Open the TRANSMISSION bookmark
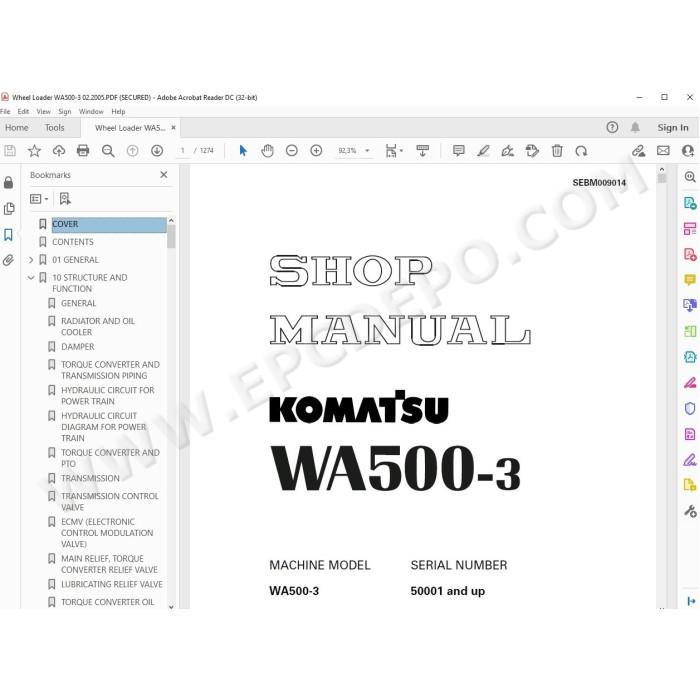This screenshot has width=700, height=700. pyautogui.click(x=90, y=479)
